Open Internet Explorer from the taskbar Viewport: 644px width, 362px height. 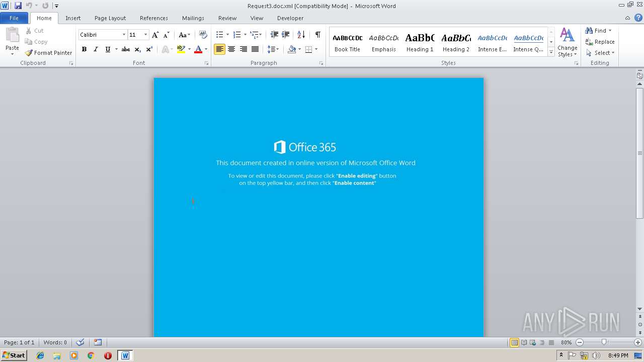40,355
